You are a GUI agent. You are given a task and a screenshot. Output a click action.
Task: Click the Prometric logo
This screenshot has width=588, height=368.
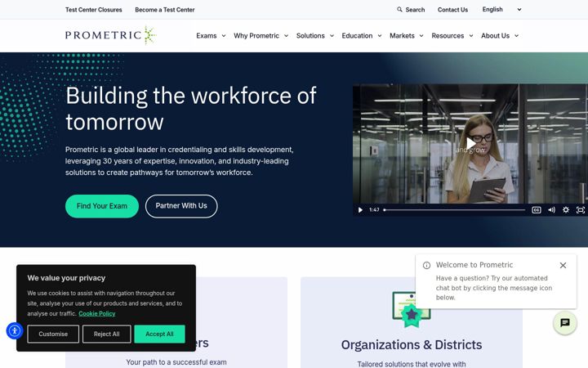110,35
